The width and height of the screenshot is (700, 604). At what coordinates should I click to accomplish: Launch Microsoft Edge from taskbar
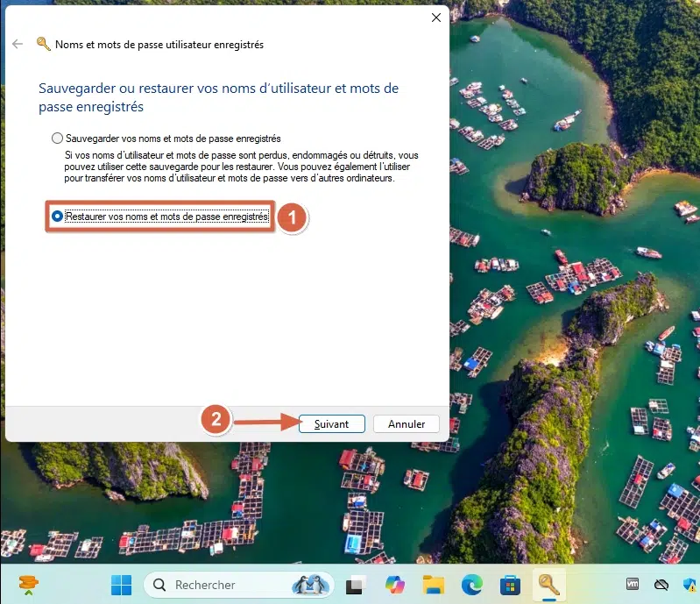pos(472,585)
